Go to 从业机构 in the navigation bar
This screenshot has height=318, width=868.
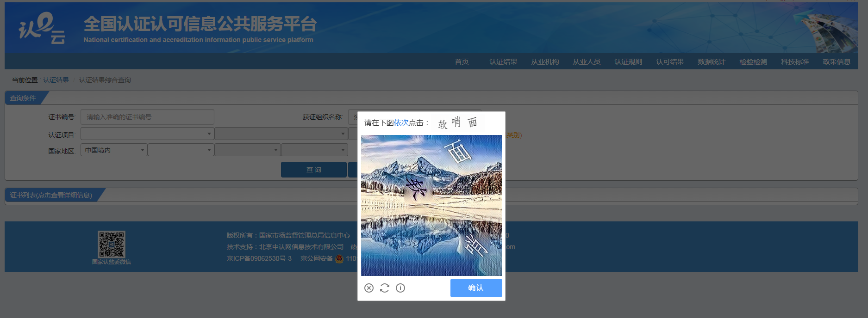[x=545, y=61]
